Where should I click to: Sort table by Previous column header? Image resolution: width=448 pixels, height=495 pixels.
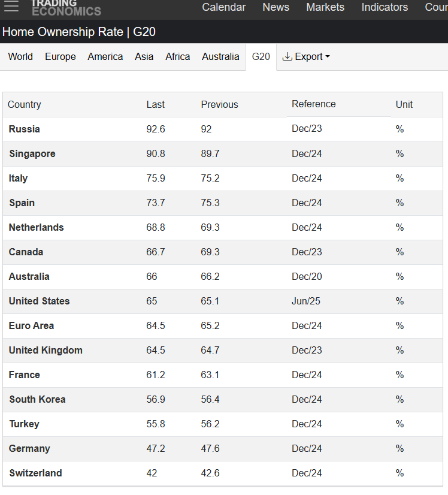(219, 104)
